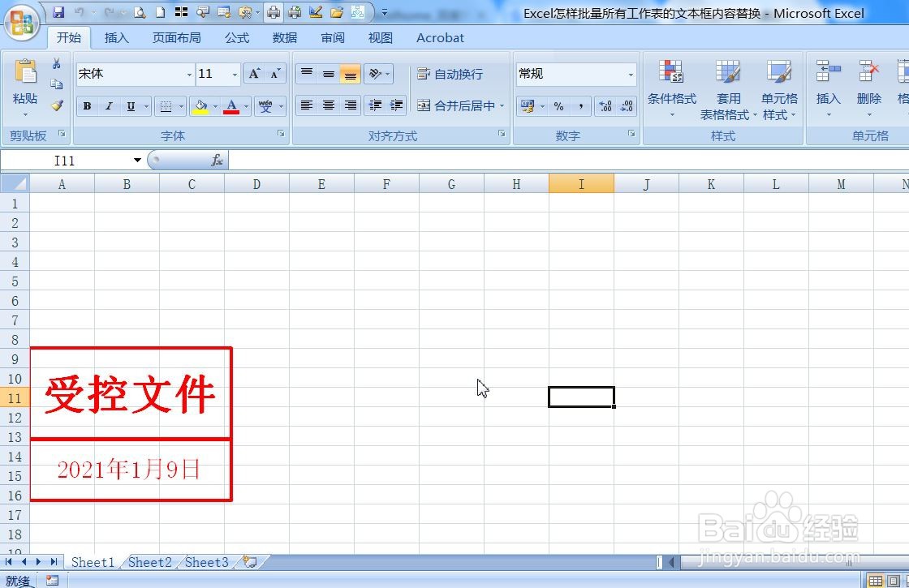Open 数据 ribbon tab

pos(285,37)
